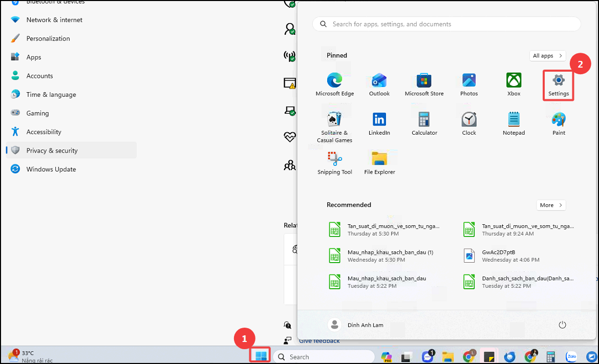Open the Calculator icon on the taskbar
The image size is (599, 364).
[x=550, y=357]
